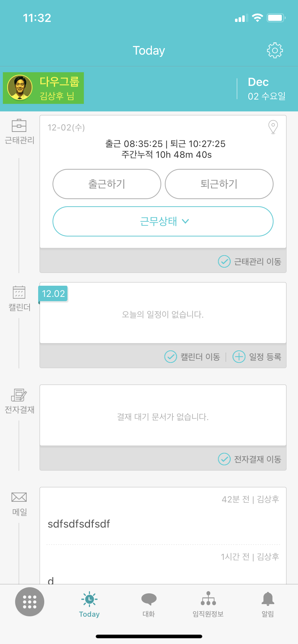Select the Today tab

(89, 604)
